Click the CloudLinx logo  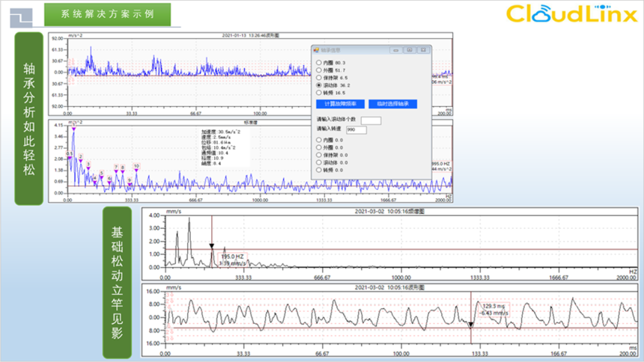[571, 13]
